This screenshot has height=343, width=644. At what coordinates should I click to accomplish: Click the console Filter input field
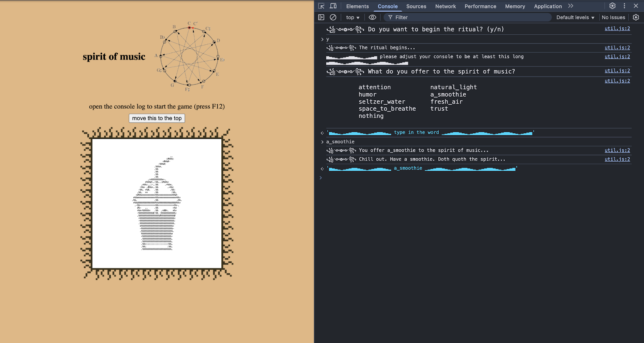pyautogui.click(x=467, y=17)
